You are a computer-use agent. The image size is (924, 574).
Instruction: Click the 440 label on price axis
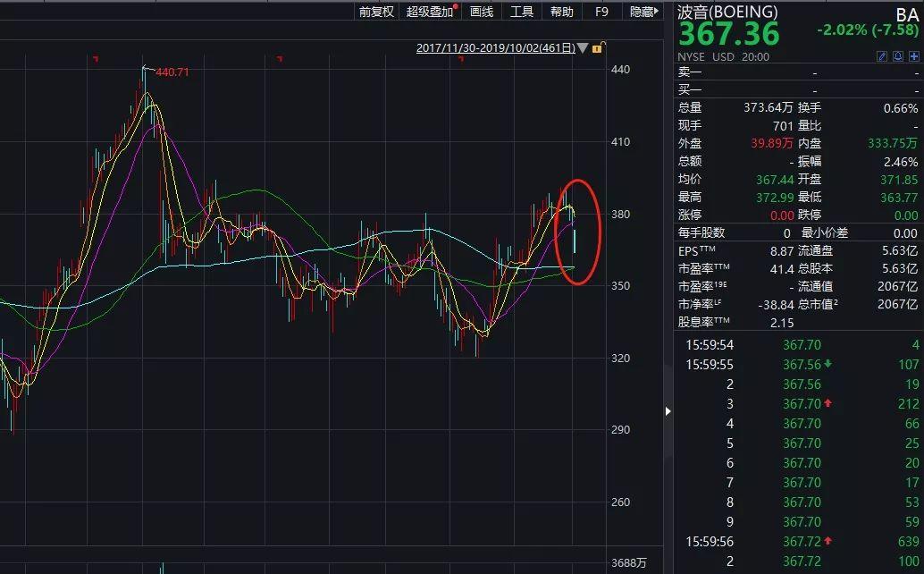coord(620,70)
